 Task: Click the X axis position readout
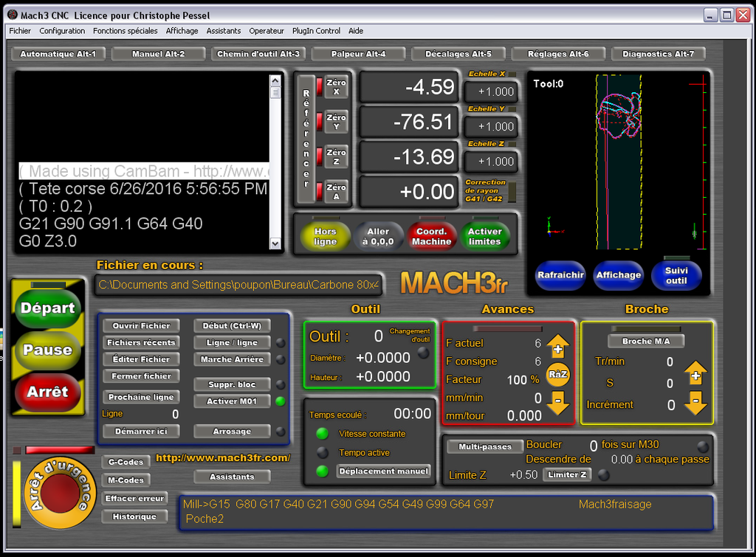point(409,87)
